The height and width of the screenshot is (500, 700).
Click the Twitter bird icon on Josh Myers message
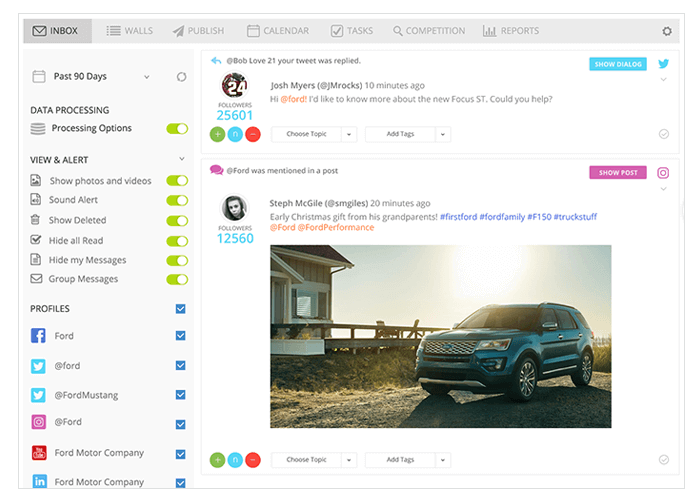[663, 63]
